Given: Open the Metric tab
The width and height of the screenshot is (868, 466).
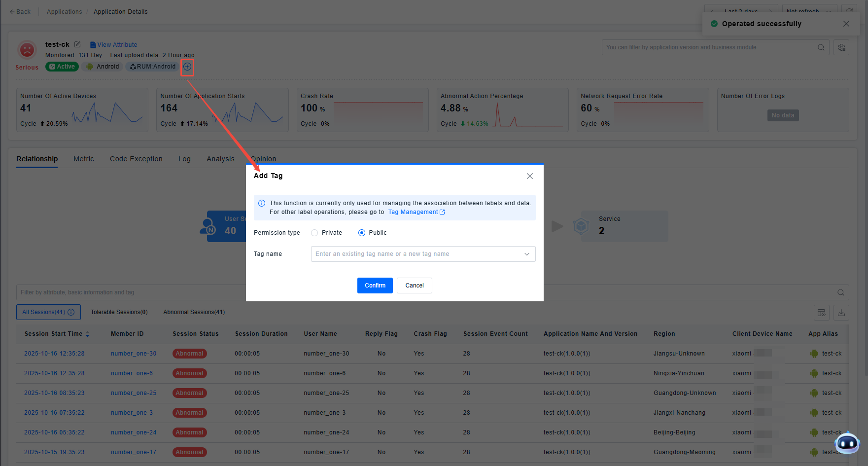Looking at the screenshot, I should coord(83,159).
